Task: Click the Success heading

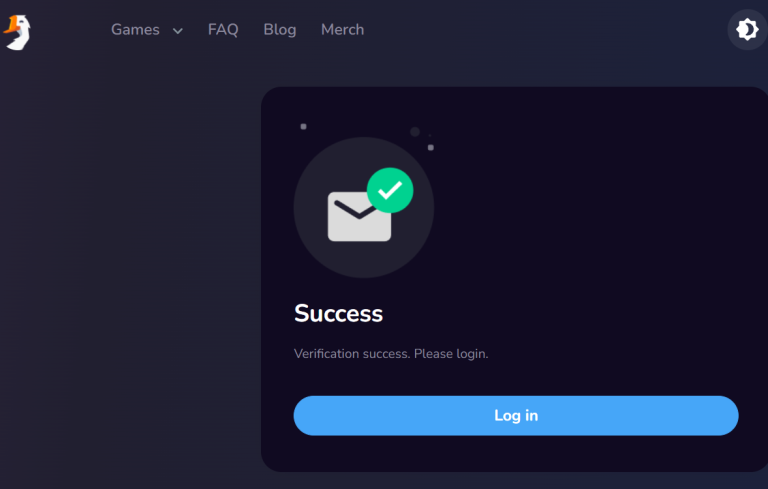Action: click(x=338, y=314)
